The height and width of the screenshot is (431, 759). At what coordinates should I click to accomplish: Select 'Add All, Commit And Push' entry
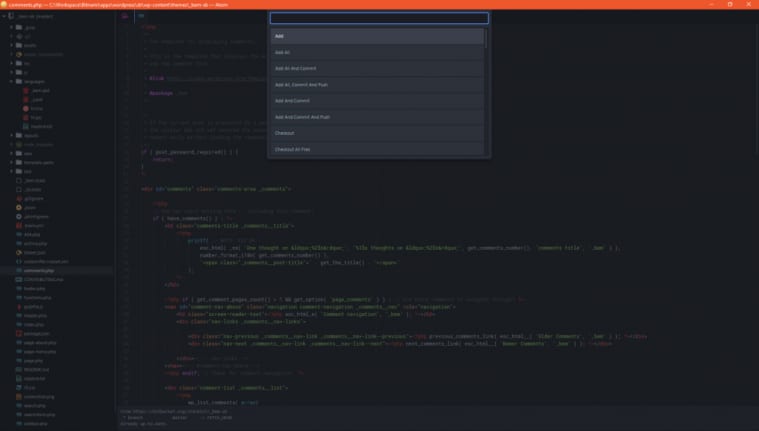[x=377, y=85]
